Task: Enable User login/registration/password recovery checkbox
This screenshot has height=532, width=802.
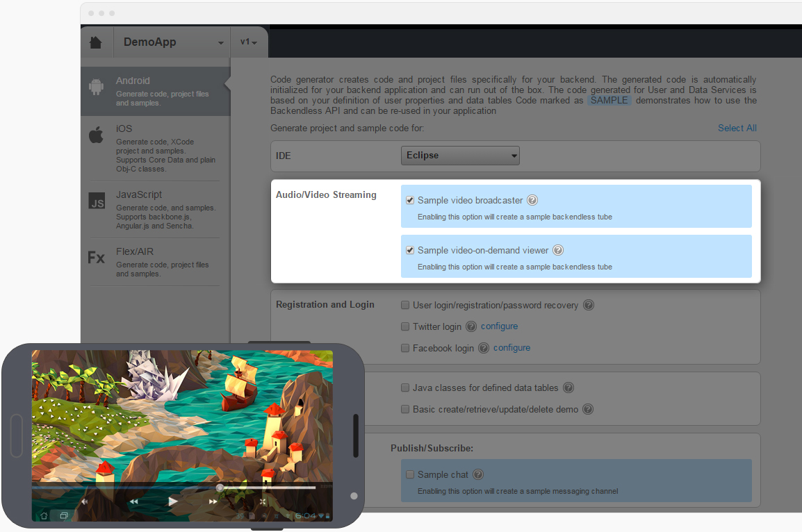Action: (405, 305)
